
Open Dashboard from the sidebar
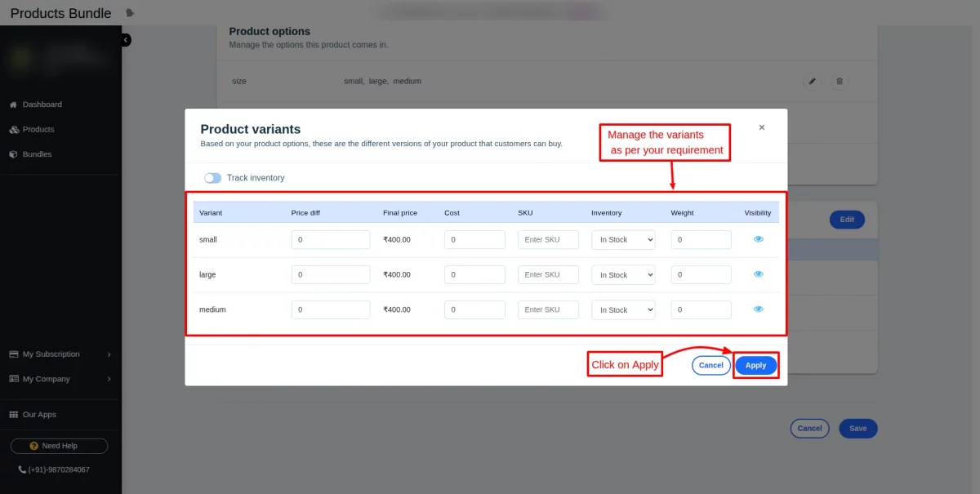tap(42, 105)
